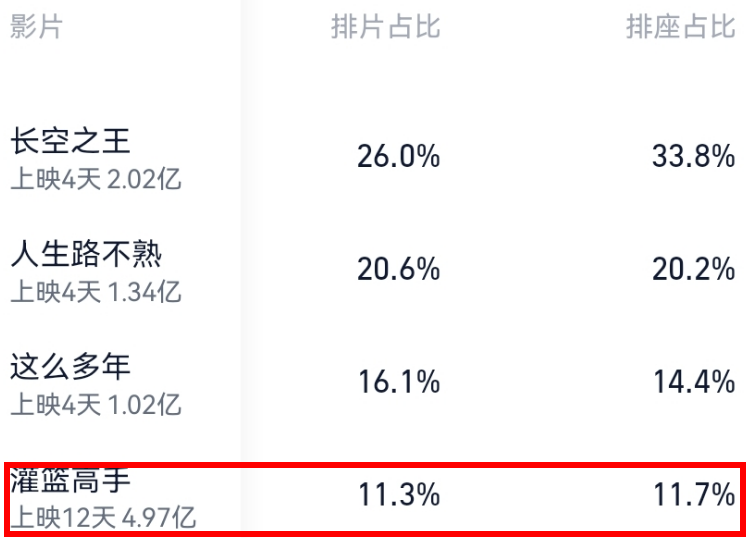View 长空之王 33.8% seat share
The image size is (750, 538).
694,156
